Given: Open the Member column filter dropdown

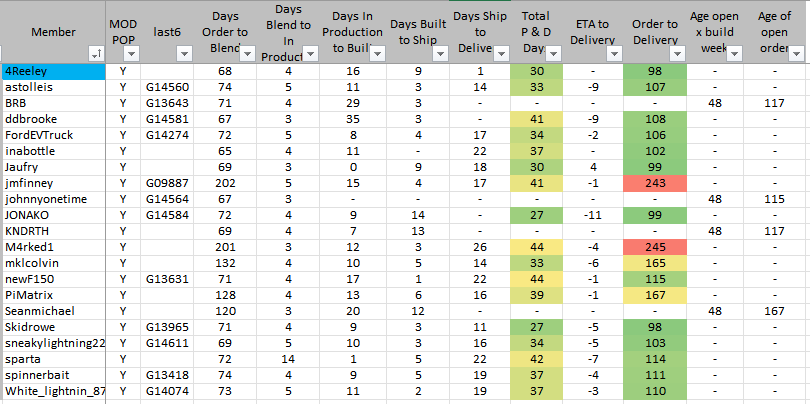Looking at the screenshot, I should click(95, 53).
